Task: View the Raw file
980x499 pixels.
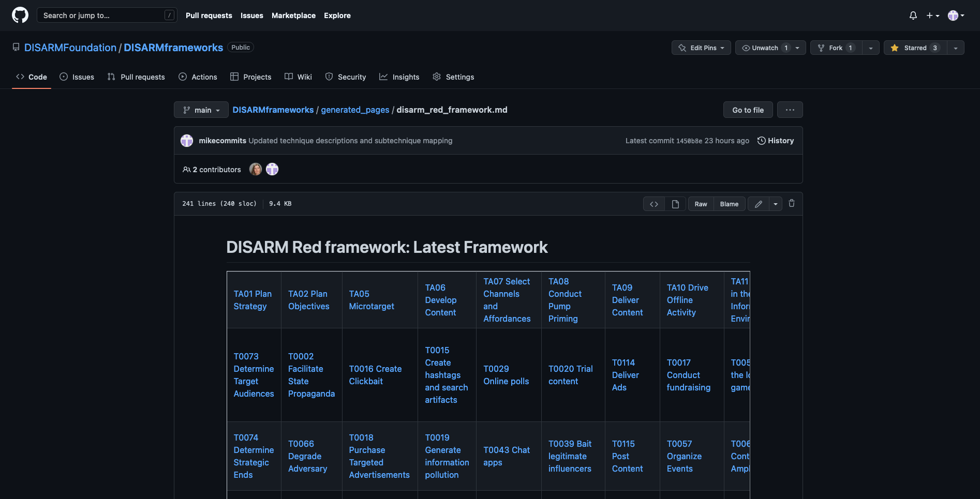Action: (x=701, y=204)
